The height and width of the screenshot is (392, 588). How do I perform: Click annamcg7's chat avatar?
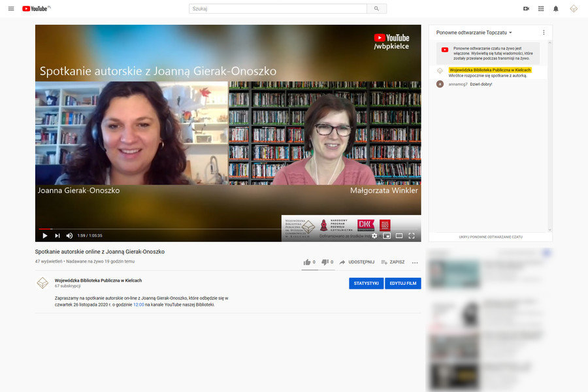tap(440, 84)
